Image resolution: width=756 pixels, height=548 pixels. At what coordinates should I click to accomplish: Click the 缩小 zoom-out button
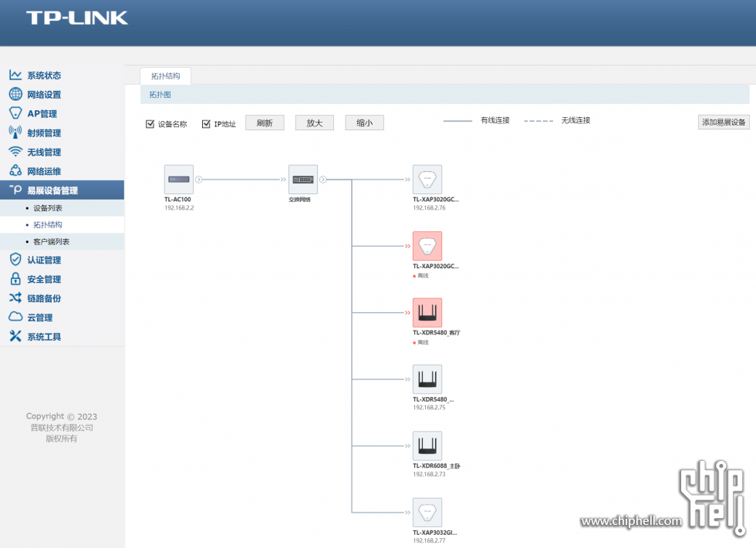364,123
